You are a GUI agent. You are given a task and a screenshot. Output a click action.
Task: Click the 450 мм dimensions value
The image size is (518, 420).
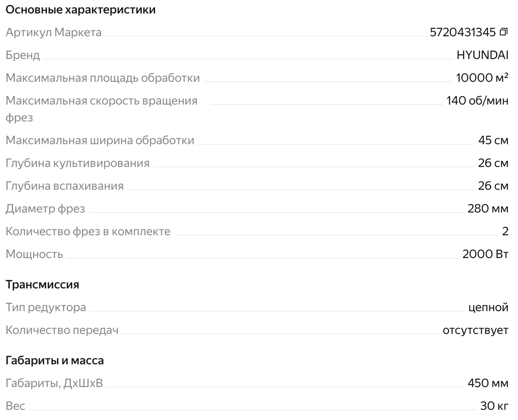tap(488, 383)
